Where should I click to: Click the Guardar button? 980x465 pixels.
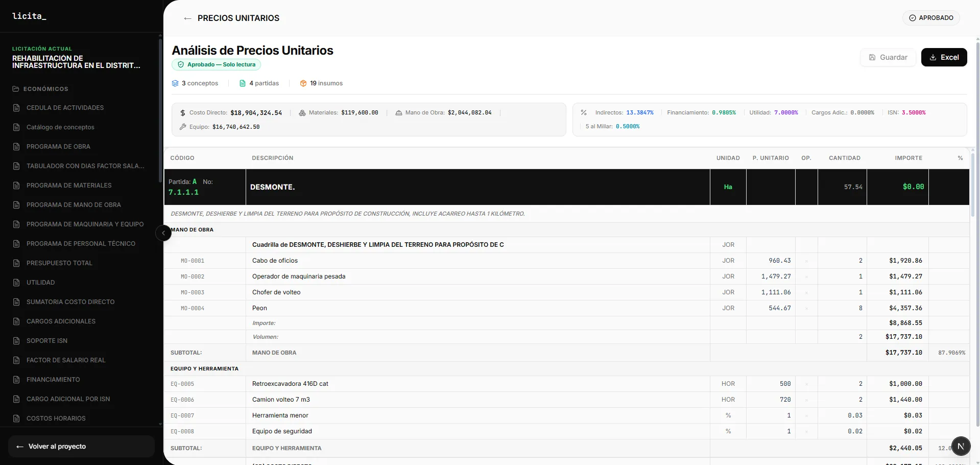pyautogui.click(x=888, y=57)
